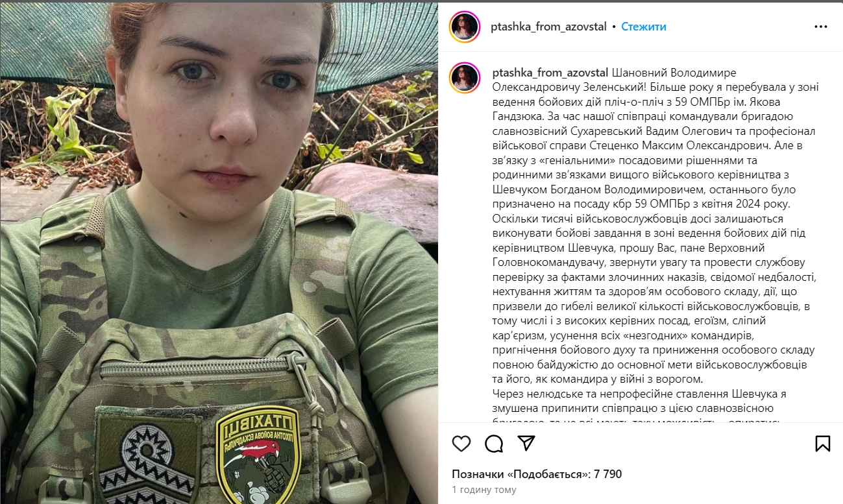Image resolution: width=843 pixels, height=504 pixels.
Task: Click the Позначки «Подобається» label
Action: coord(521,474)
